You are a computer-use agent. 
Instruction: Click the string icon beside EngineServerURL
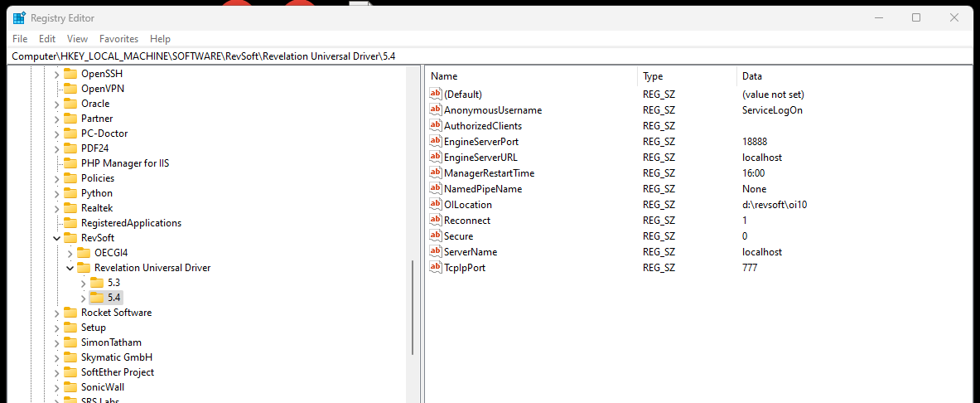[436, 157]
